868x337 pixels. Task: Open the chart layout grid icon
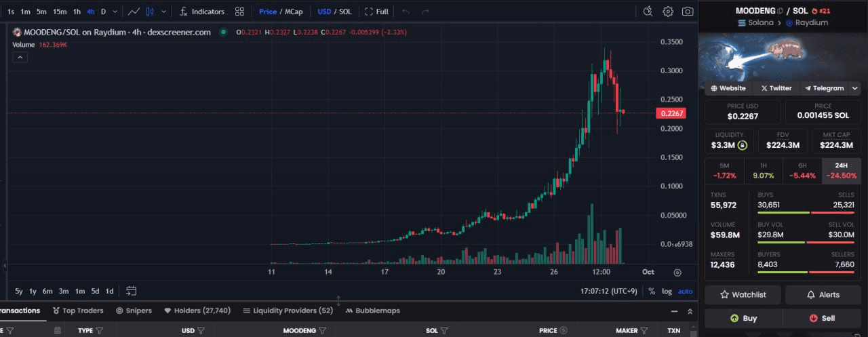click(239, 12)
